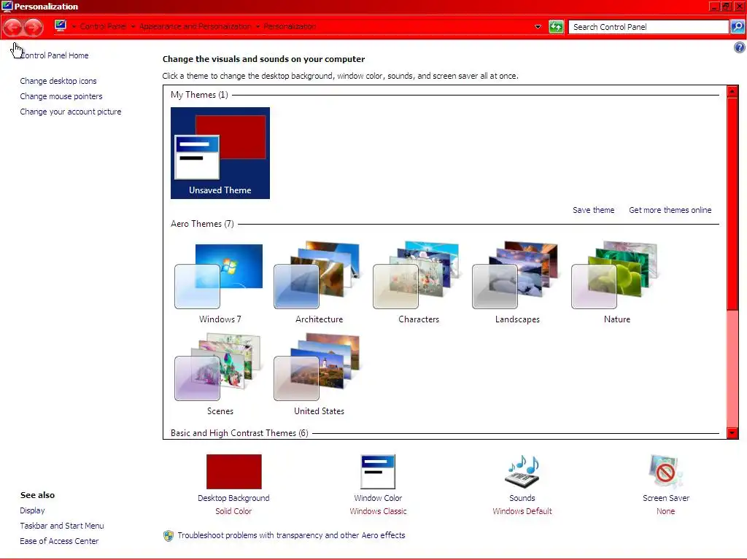The image size is (747, 560).
Task: Click the search magnifier icon
Action: [738, 27]
